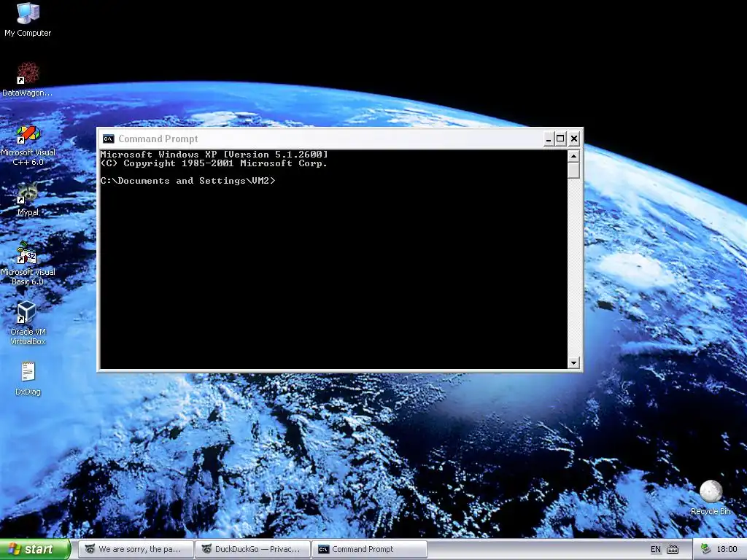
Task: Click the 'Microsoft Windows XP [Version 5.1.2600]' line
Action: pyautogui.click(x=214, y=155)
